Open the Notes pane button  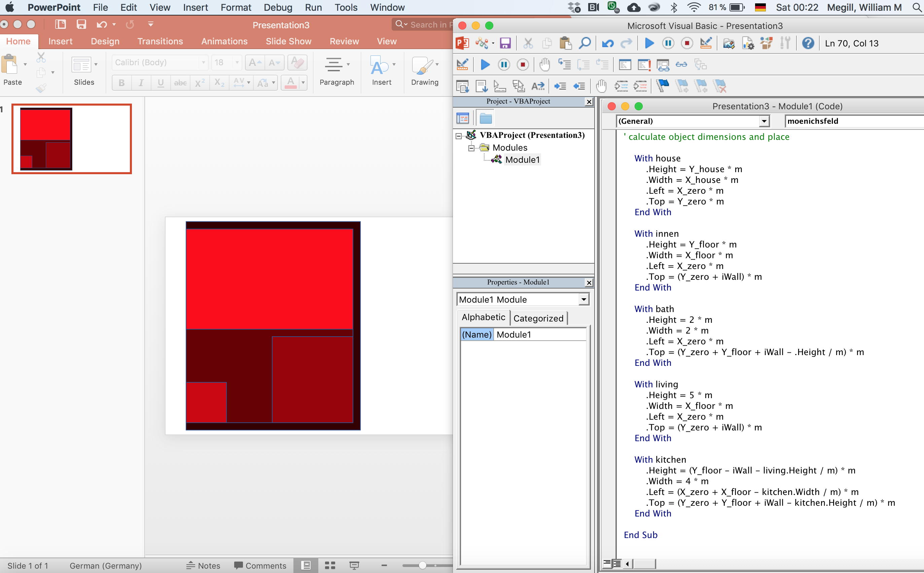coord(203,565)
